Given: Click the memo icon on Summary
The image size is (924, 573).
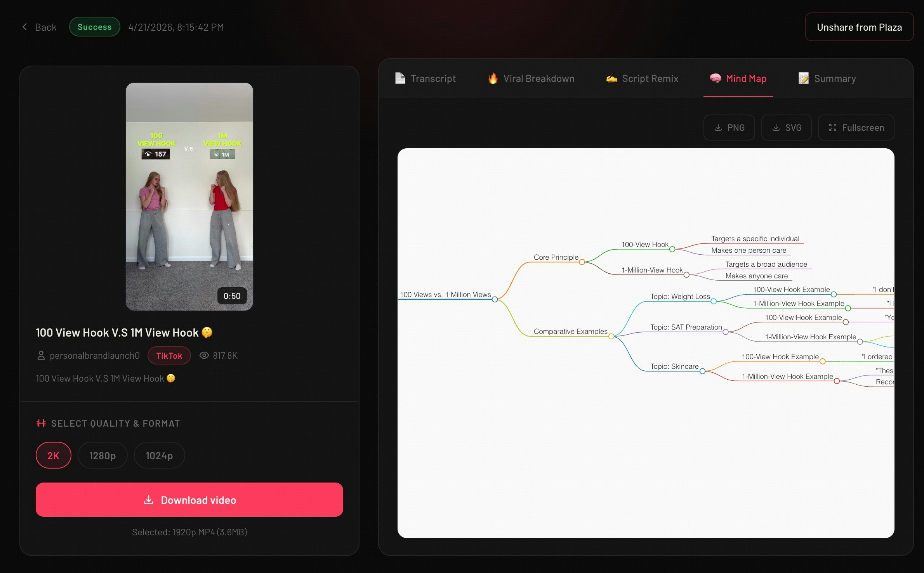Looking at the screenshot, I should click(804, 78).
